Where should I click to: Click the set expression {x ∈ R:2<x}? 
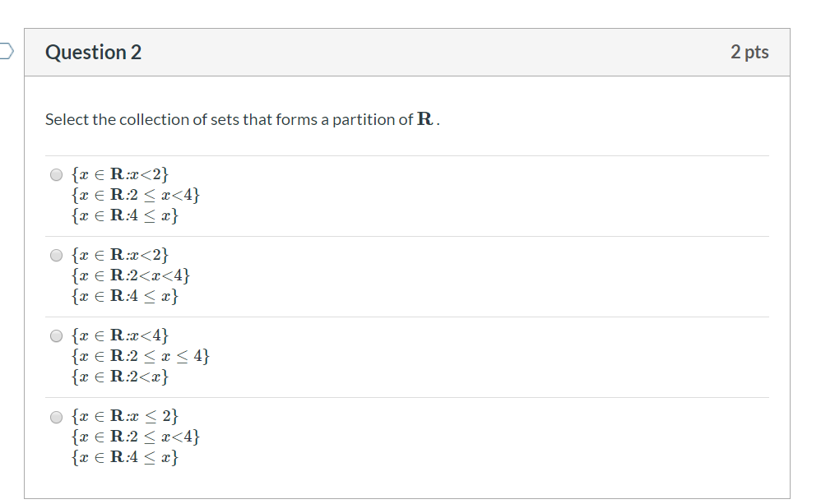pos(119,377)
